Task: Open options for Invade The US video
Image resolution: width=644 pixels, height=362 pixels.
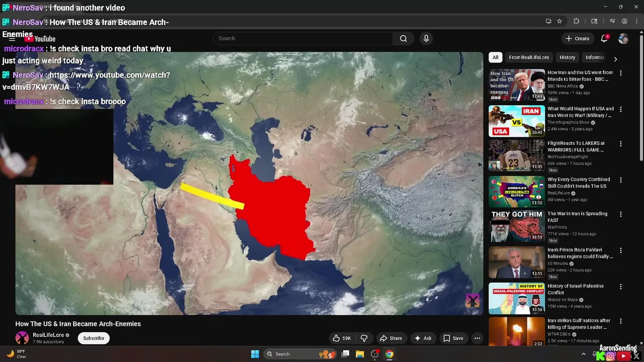Action: click(x=620, y=180)
